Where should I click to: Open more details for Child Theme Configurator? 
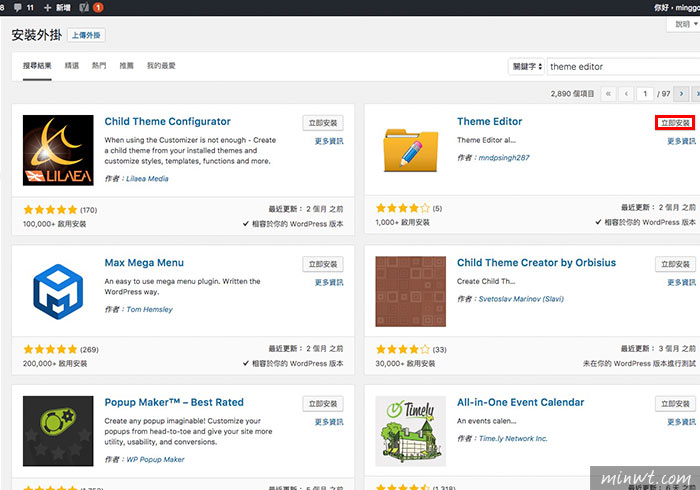(x=329, y=141)
